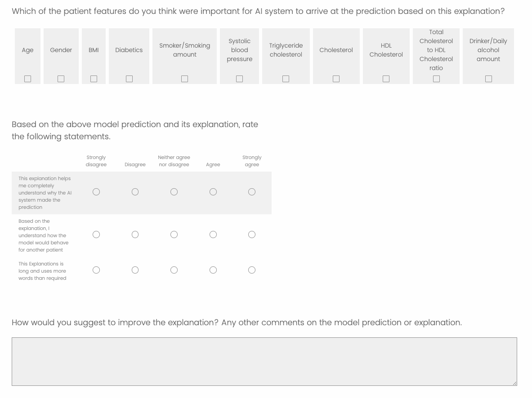Choose Agree for 'completely understand' statement
The height and width of the screenshot is (398, 532).
pos(213,192)
